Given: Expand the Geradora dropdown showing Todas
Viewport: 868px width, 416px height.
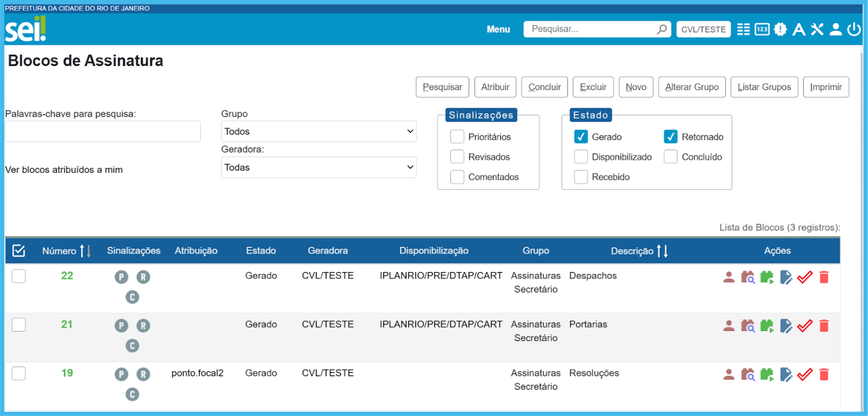Looking at the screenshot, I should (318, 168).
